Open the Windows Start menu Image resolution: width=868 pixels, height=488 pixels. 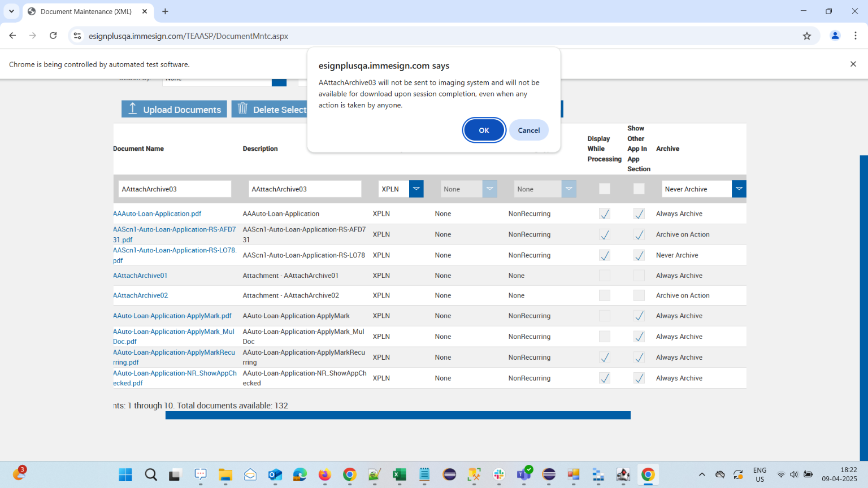(x=125, y=475)
